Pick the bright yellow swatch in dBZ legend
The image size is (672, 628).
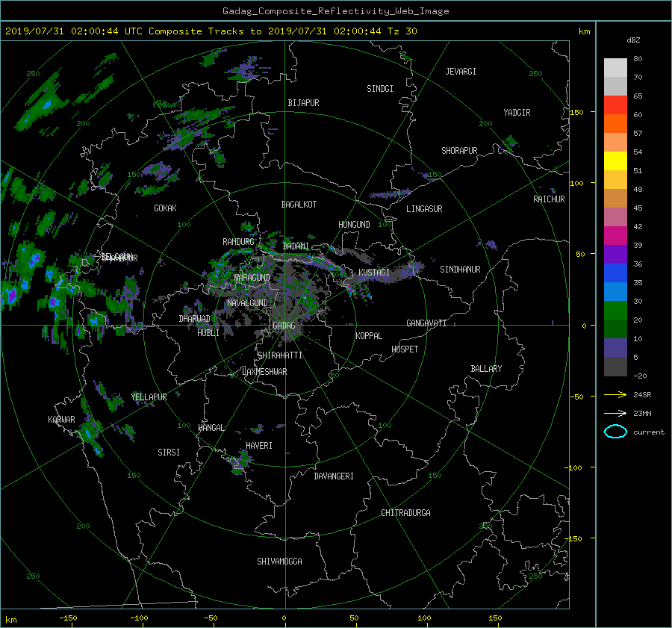click(x=615, y=161)
